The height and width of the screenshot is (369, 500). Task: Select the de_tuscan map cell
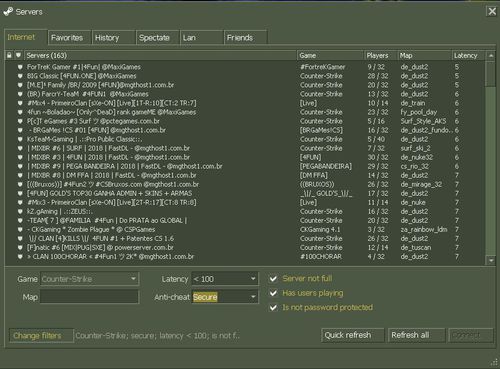click(x=416, y=247)
